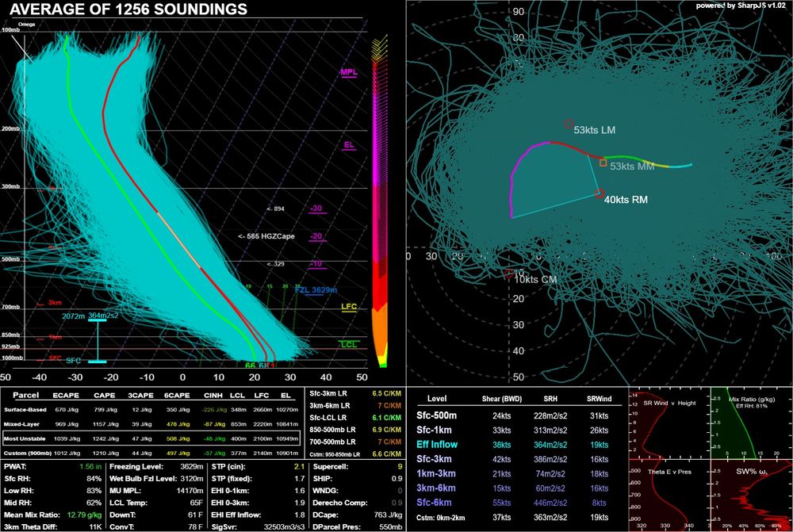Click the '850-500mb LR' lapse rate label

(332, 430)
